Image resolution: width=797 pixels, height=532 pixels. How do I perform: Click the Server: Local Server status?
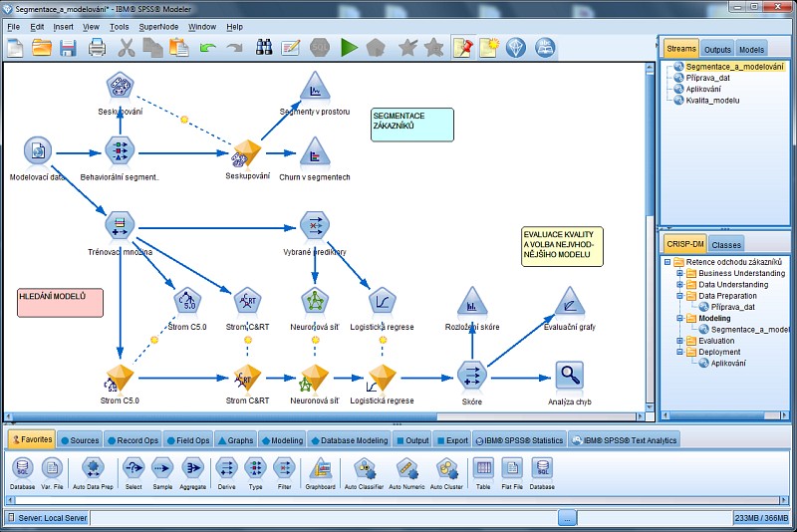48,518
